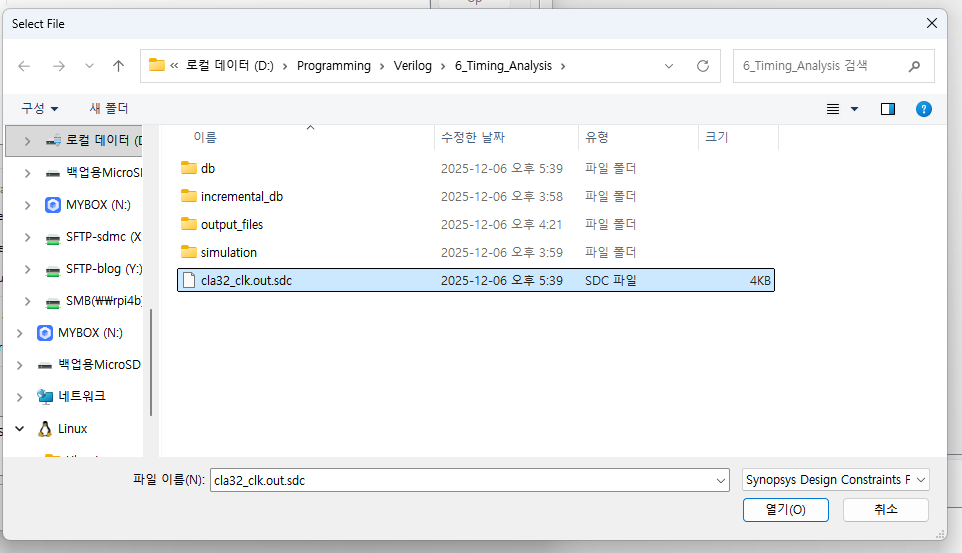Image resolution: width=962 pixels, height=553 pixels.
Task: Click 6_Timing_Analysis breadcrumb segment
Action: [503, 66]
